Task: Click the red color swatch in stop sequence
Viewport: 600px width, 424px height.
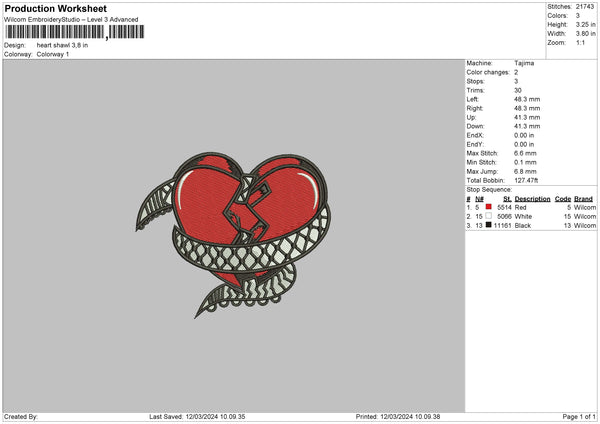Action: point(488,207)
